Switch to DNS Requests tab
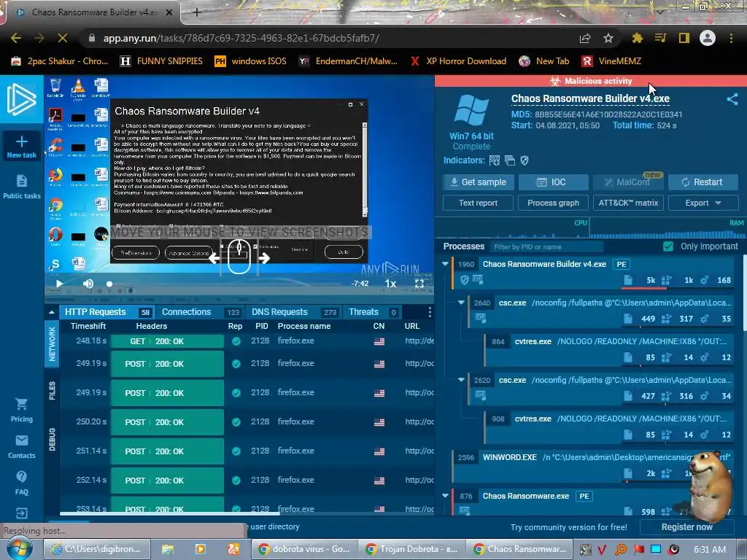This screenshot has height=560, width=747. (x=293, y=312)
